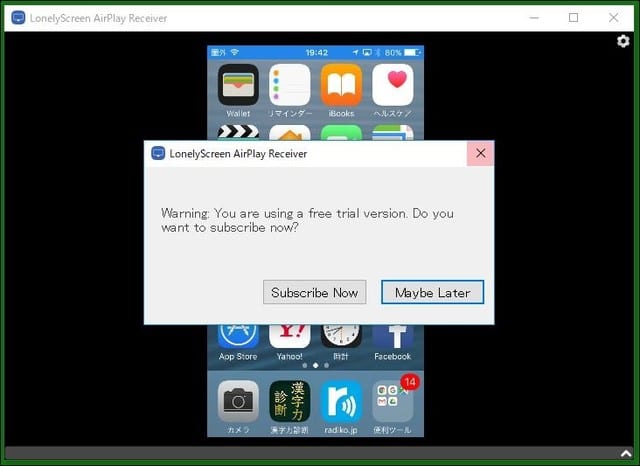
Task: Tap the Wallet app icon
Action: (x=238, y=86)
